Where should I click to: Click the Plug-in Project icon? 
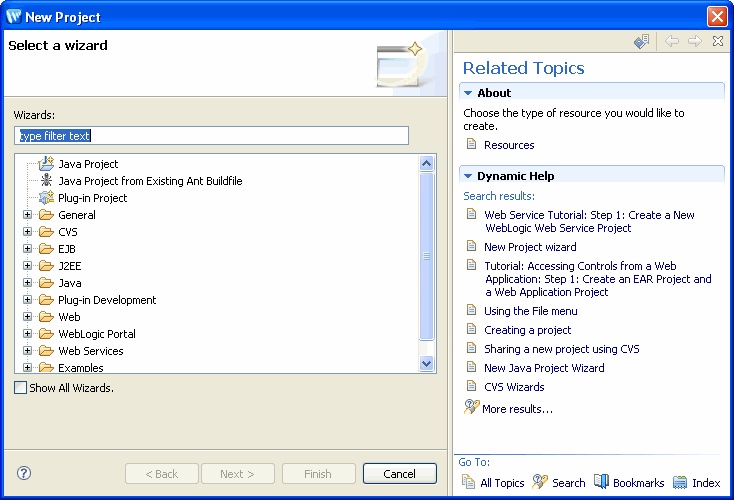[x=46, y=198]
